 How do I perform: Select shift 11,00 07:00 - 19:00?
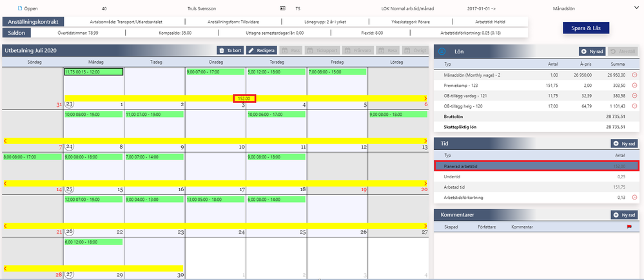155,115
